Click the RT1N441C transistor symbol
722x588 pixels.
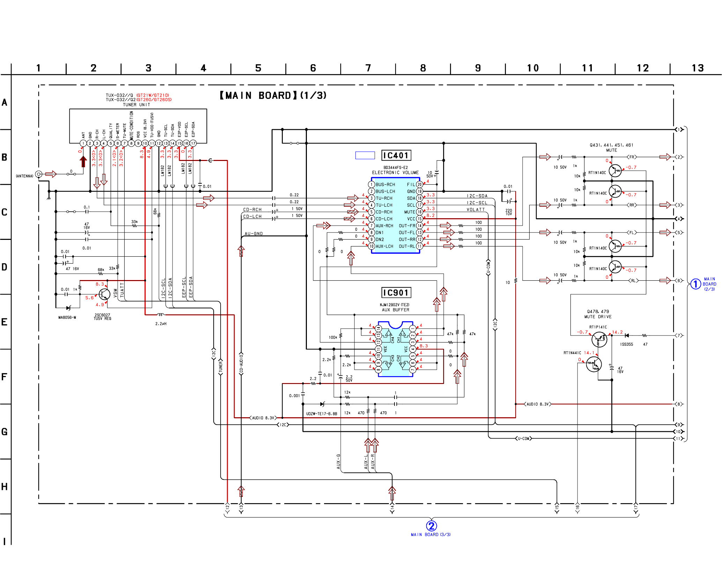tap(594, 364)
